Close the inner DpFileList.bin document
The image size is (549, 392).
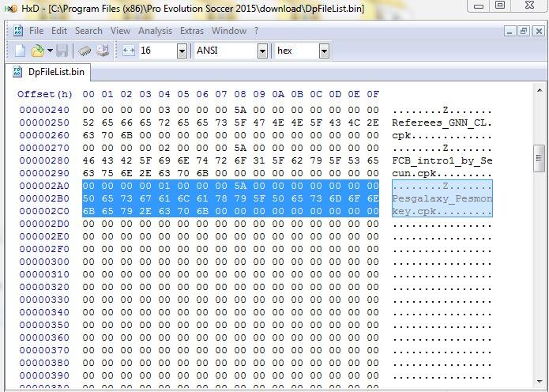click(x=539, y=31)
